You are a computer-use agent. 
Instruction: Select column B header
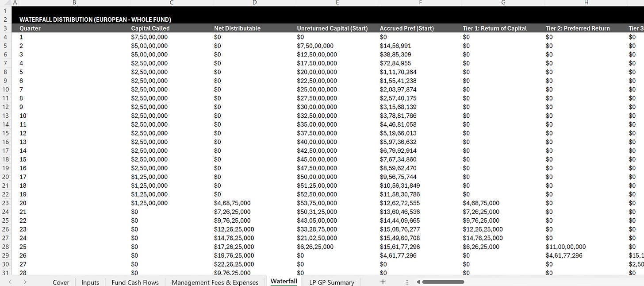coord(74,3)
